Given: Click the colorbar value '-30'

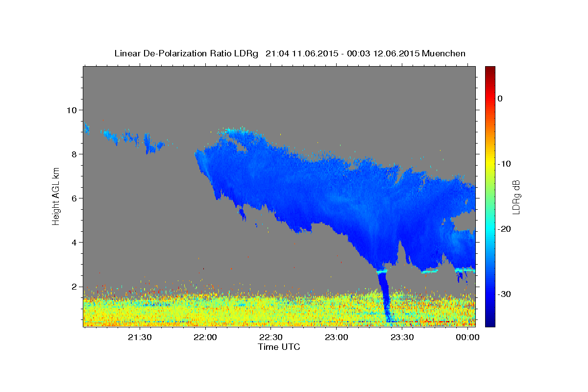Looking at the screenshot, I should (x=505, y=294).
